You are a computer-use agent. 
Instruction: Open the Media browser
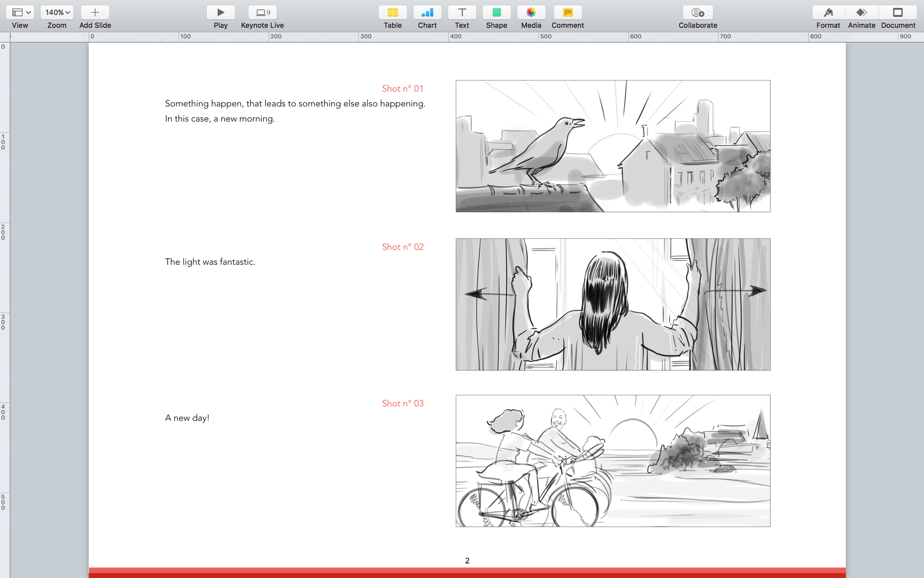pyautogui.click(x=531, y=13)
